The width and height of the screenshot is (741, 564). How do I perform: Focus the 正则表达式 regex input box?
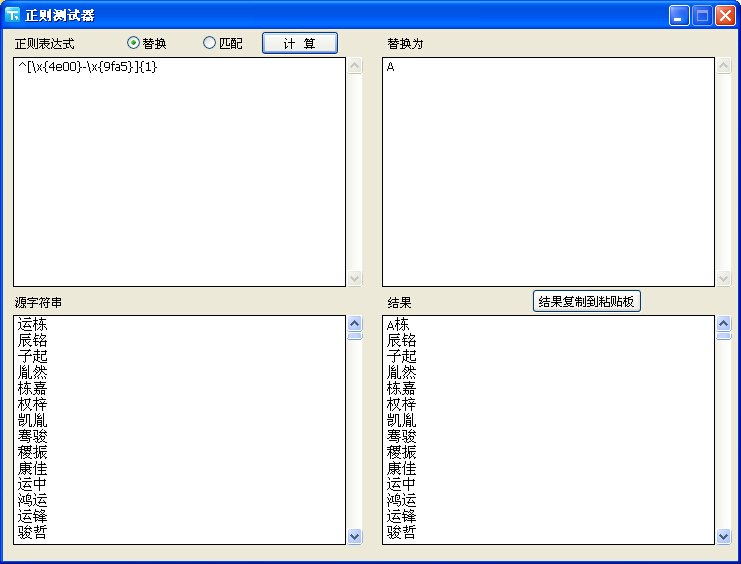point(180,172)
